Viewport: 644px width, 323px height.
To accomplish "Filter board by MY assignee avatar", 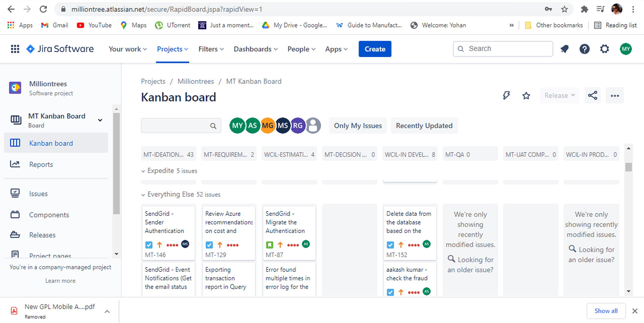I will pos(237,126).
